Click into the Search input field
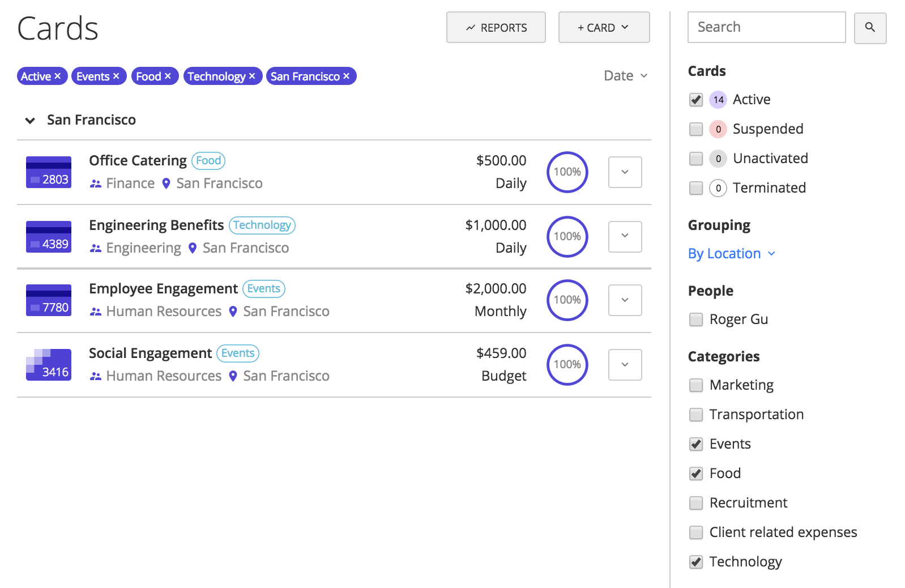 (766, 27)
